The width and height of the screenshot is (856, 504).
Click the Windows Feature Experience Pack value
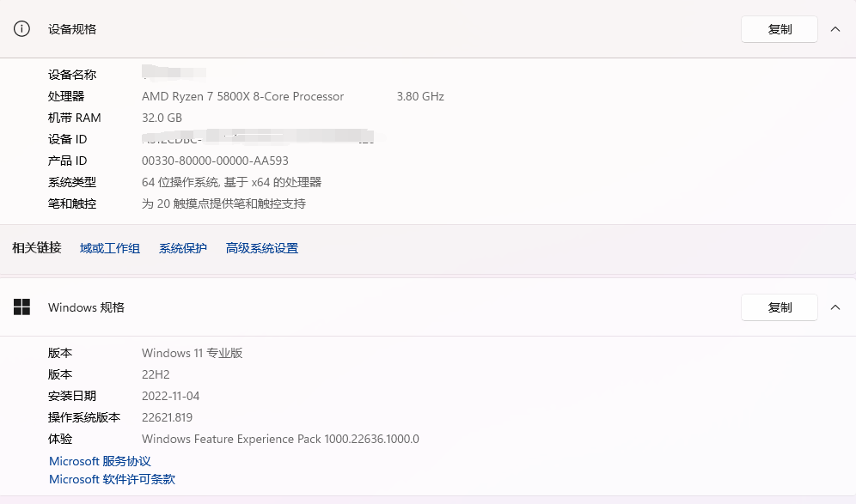pos(280,439)
